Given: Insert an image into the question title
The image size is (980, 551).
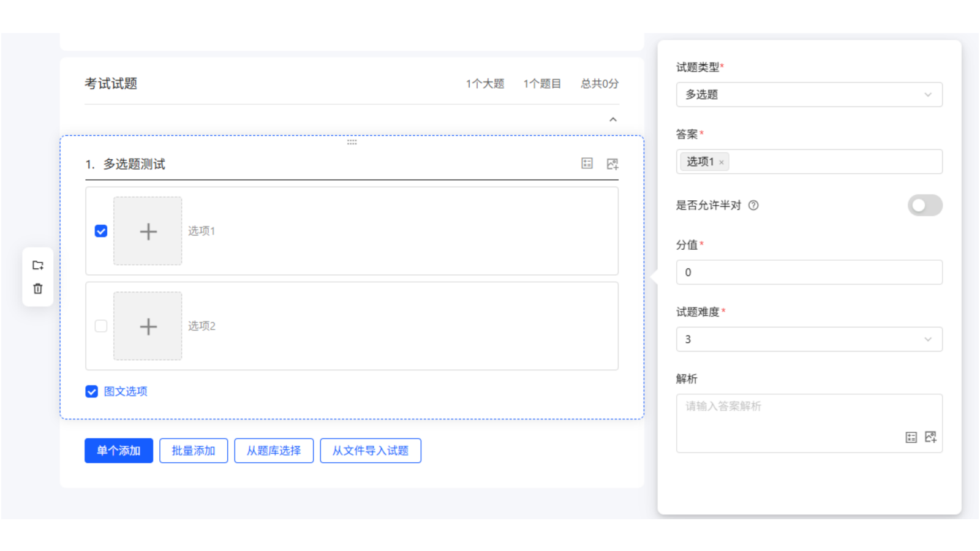Looking at the screenshot, I should click(612, 163).
